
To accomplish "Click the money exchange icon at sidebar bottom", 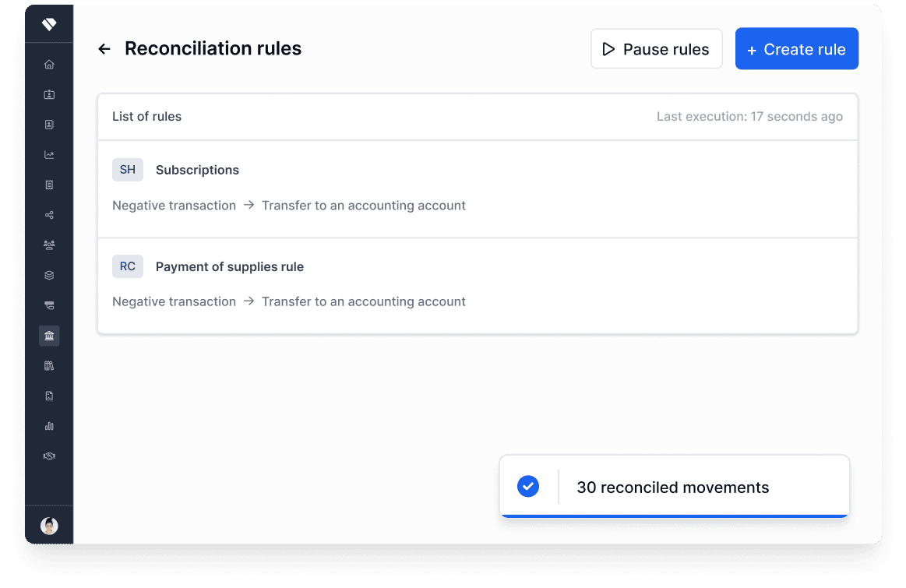I will [49, 456].
